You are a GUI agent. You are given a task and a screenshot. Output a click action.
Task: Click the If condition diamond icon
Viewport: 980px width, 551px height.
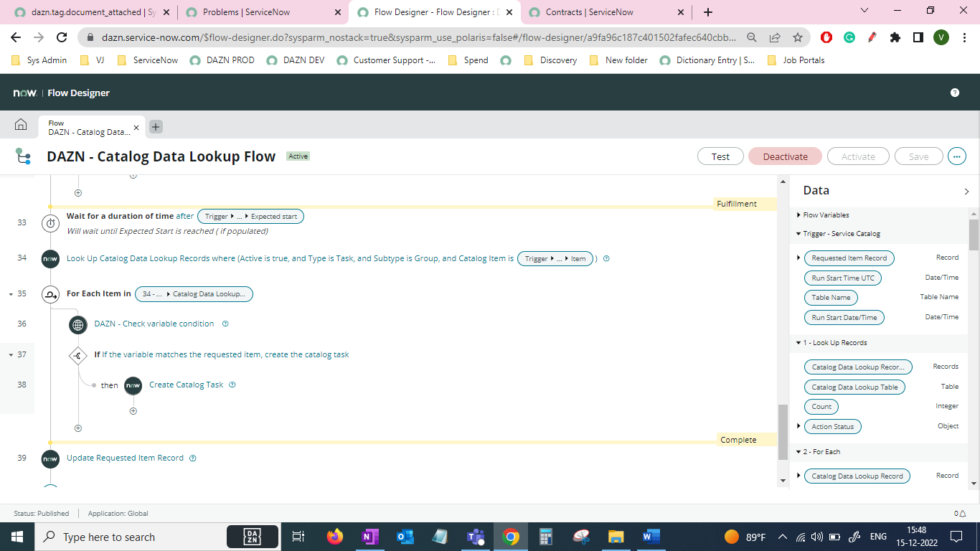78,355
